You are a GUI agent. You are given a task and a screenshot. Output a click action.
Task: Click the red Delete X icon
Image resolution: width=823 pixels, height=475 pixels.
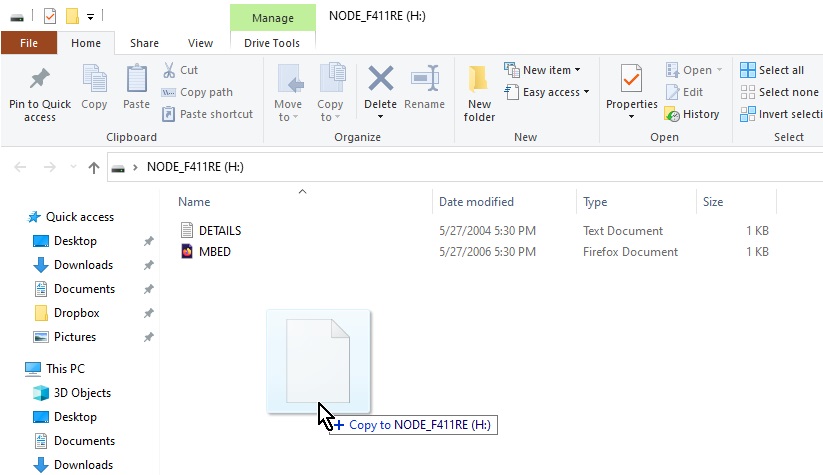click(x=380, y=80)
